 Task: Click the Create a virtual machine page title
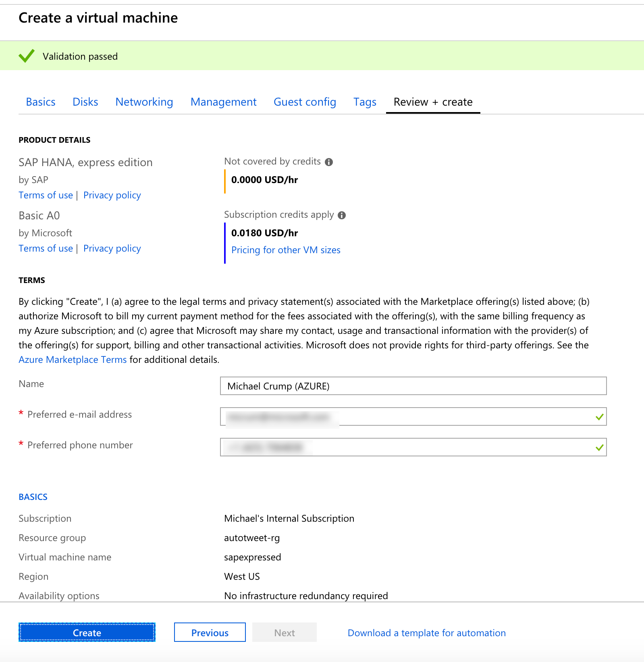(98, 18)
